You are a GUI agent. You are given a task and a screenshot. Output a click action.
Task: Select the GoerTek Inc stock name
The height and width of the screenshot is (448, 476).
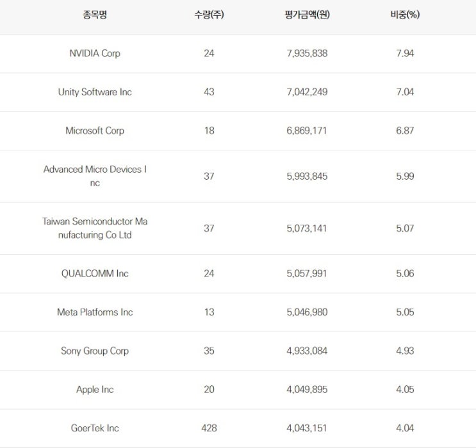click(x=95, y=428)
